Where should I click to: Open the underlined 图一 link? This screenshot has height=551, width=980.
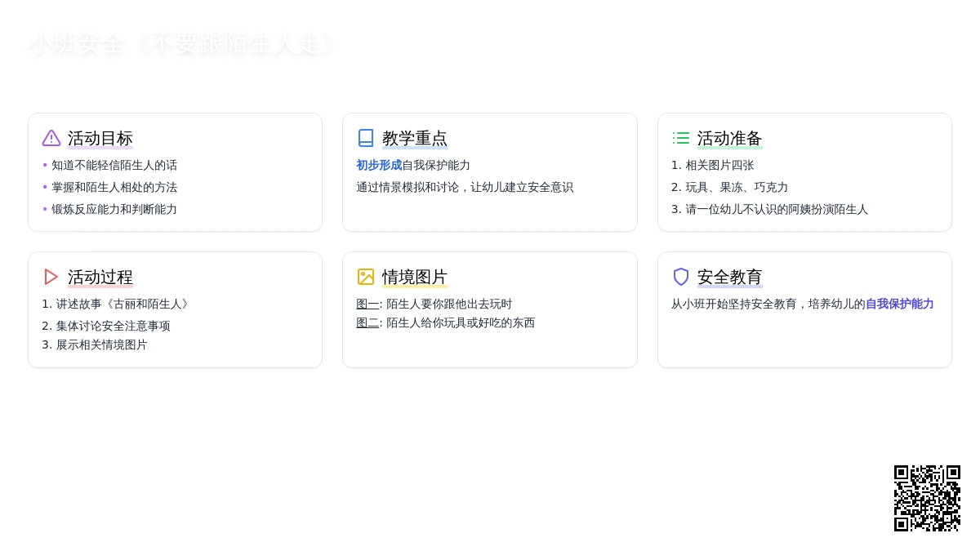point(367,304)
